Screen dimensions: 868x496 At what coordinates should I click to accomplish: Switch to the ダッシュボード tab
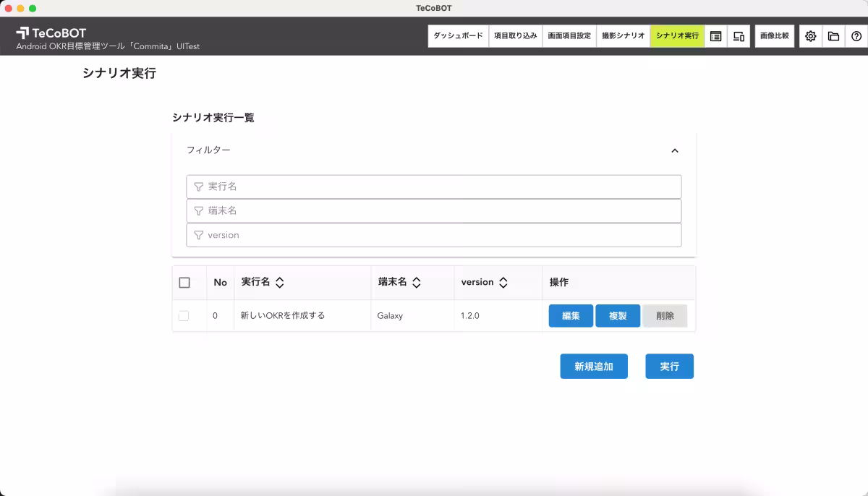pos(458,36)
